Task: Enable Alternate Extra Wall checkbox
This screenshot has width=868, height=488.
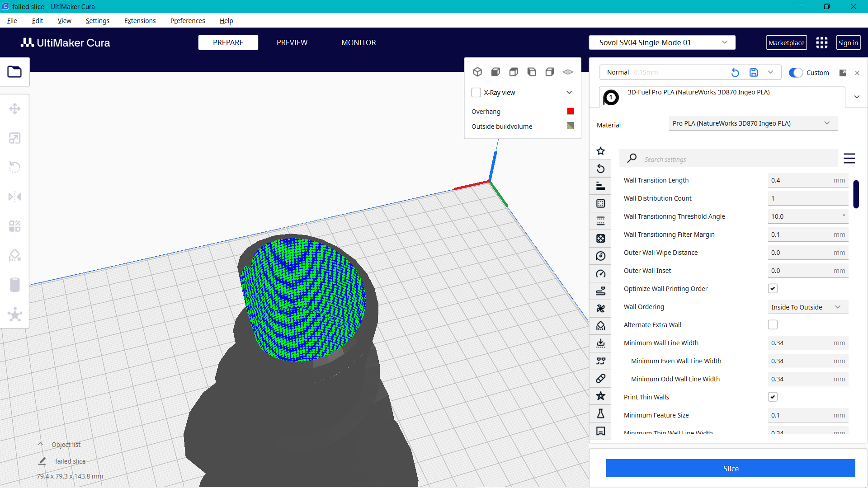Action: (x=773, y=325)
